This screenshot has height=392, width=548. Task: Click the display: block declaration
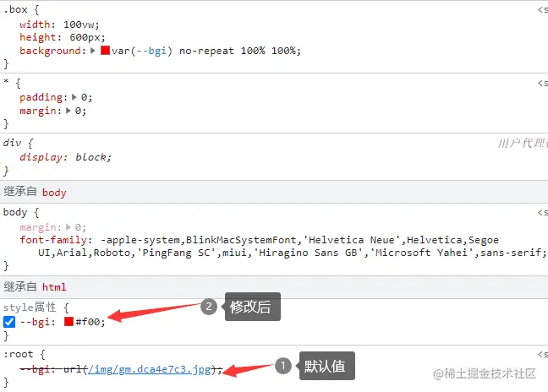click(x=65, y=157)
